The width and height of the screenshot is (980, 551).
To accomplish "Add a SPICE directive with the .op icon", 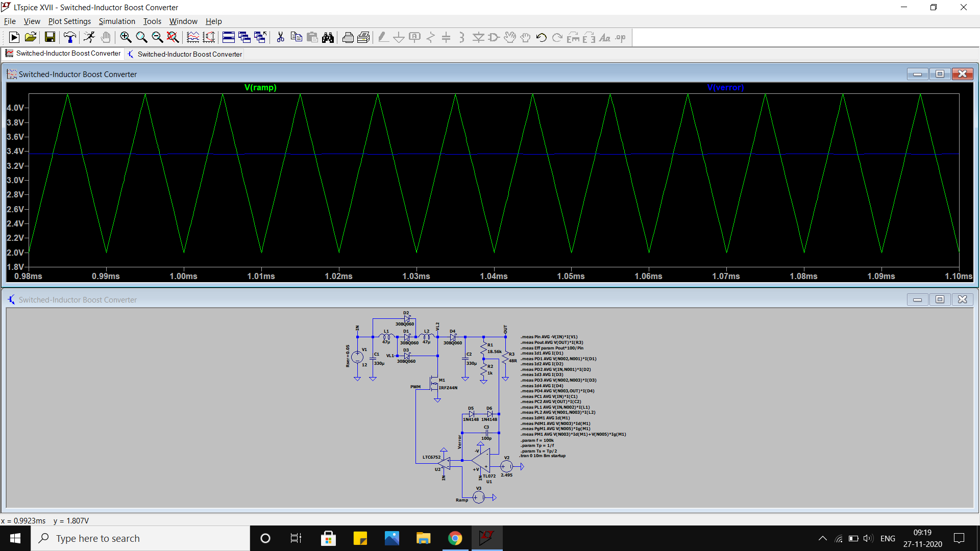I will click(x=620, y=37).
